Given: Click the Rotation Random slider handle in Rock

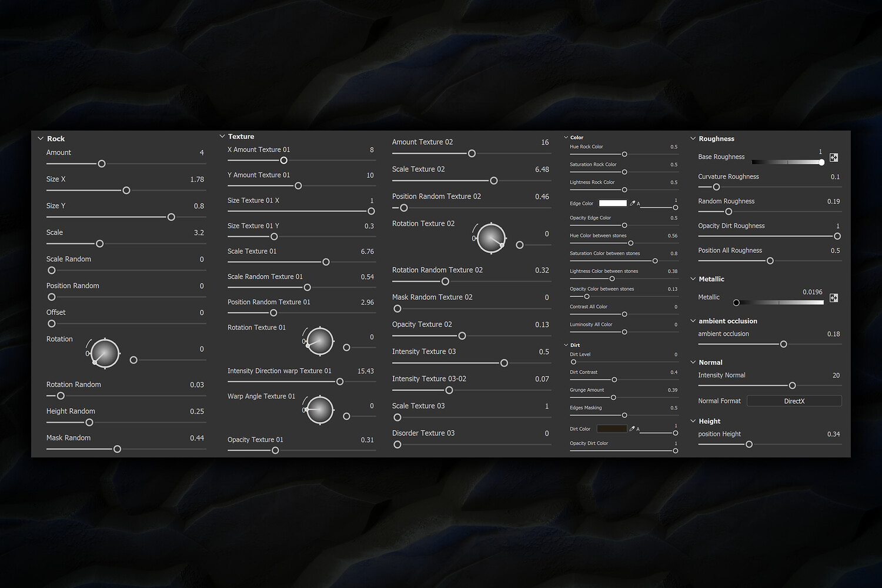Looking at the screenshot, I should coord(61,396).
